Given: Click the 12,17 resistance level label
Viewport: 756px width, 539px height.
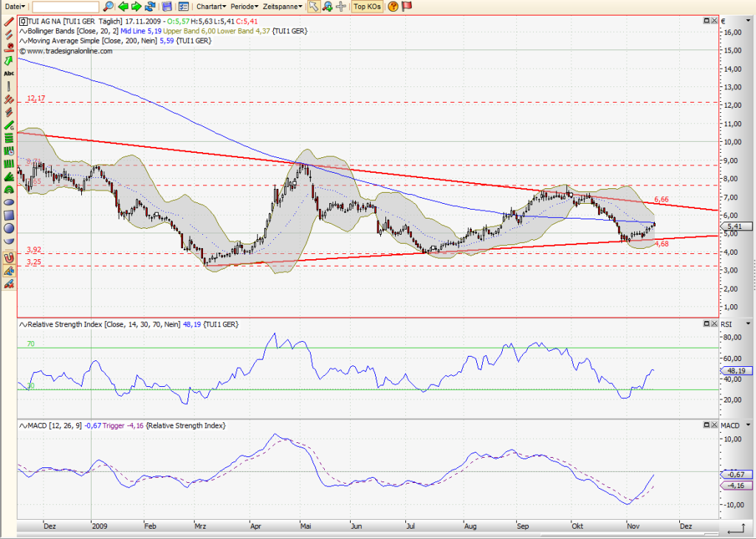Looking at the screenshot, I should [x=36, y=98].
